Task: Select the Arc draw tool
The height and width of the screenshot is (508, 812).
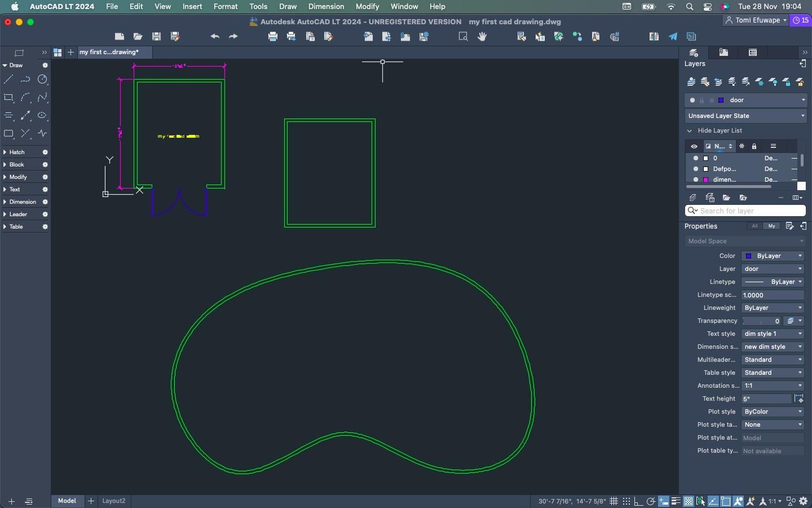Action: pos(25,98)
